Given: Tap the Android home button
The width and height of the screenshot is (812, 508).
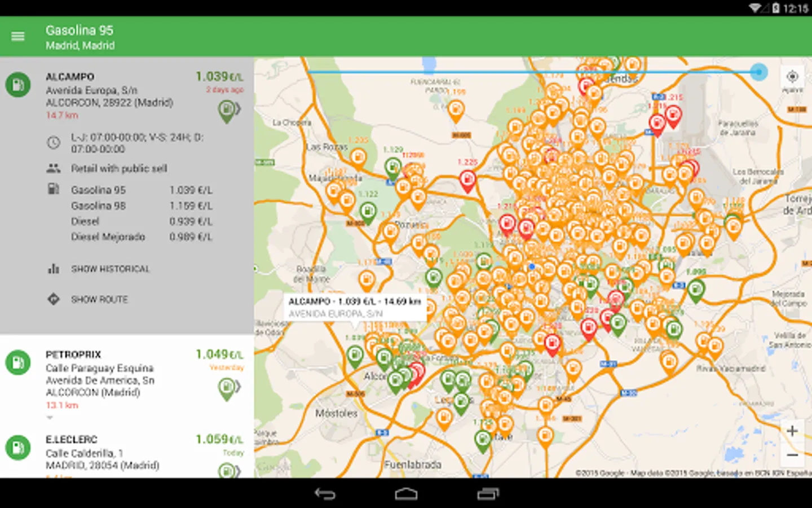Looking at the screenshot, I should tap(406, 494).
